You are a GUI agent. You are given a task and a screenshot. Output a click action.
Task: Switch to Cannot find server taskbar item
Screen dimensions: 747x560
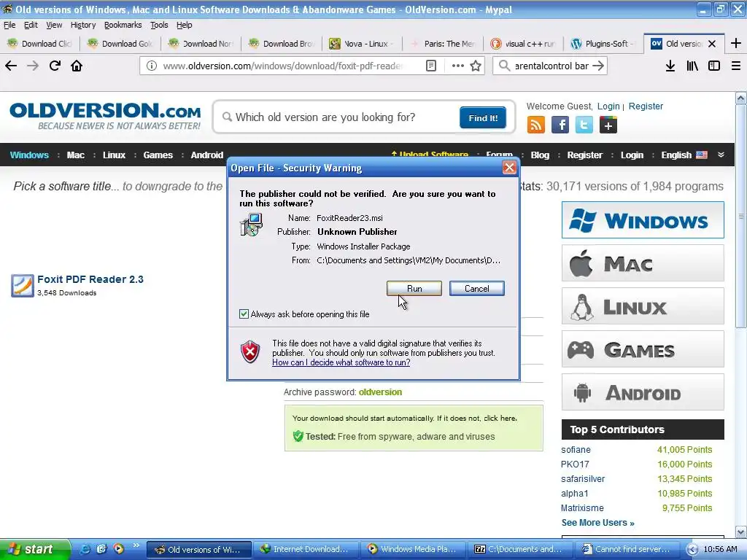coord(627,549)
